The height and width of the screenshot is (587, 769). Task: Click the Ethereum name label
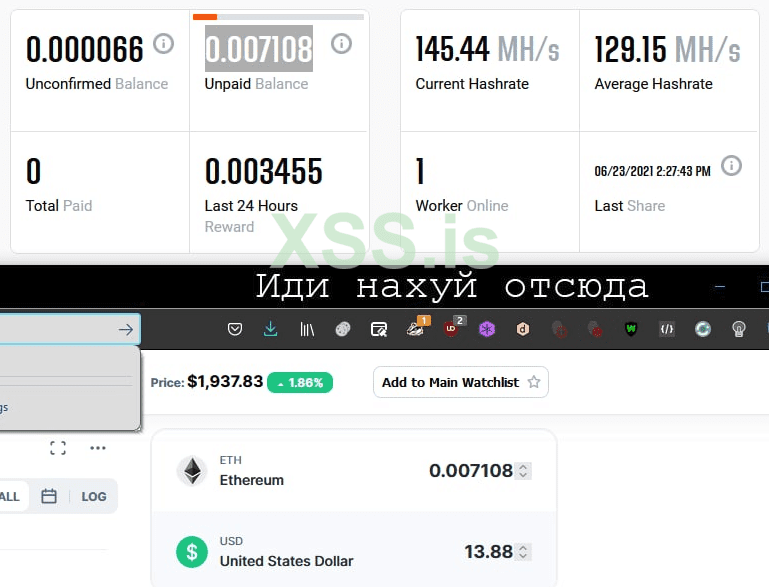(252, 480)
